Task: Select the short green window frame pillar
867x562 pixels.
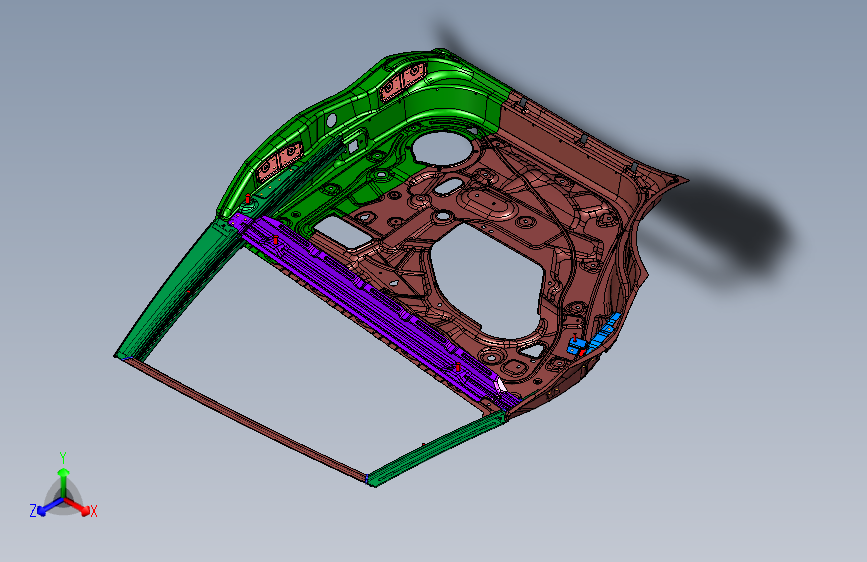Action: point(437,449)
